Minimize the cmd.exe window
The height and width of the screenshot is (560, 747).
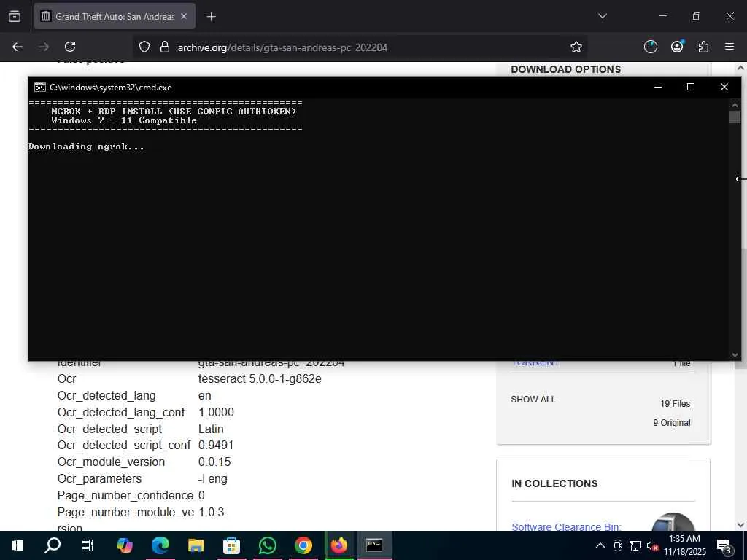658,87
